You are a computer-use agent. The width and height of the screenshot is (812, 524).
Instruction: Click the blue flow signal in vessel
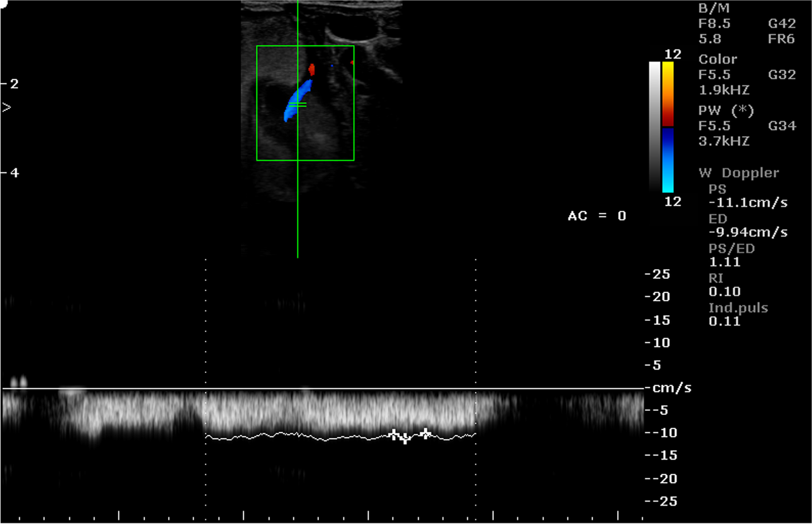coord(298,100)
